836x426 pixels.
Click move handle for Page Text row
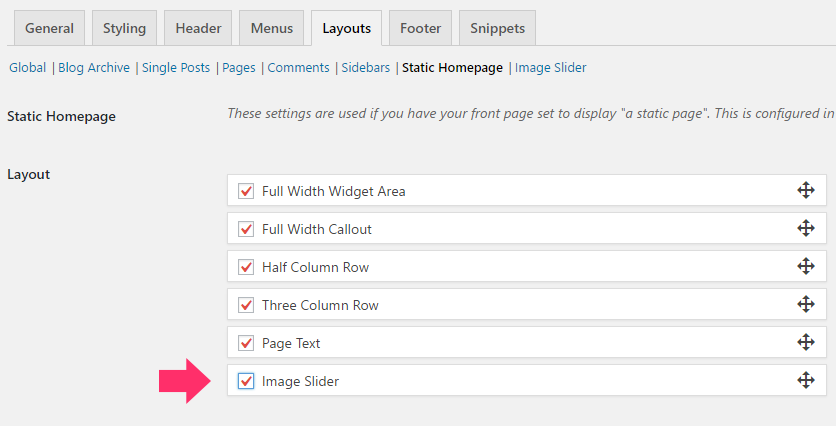(806, 342)
